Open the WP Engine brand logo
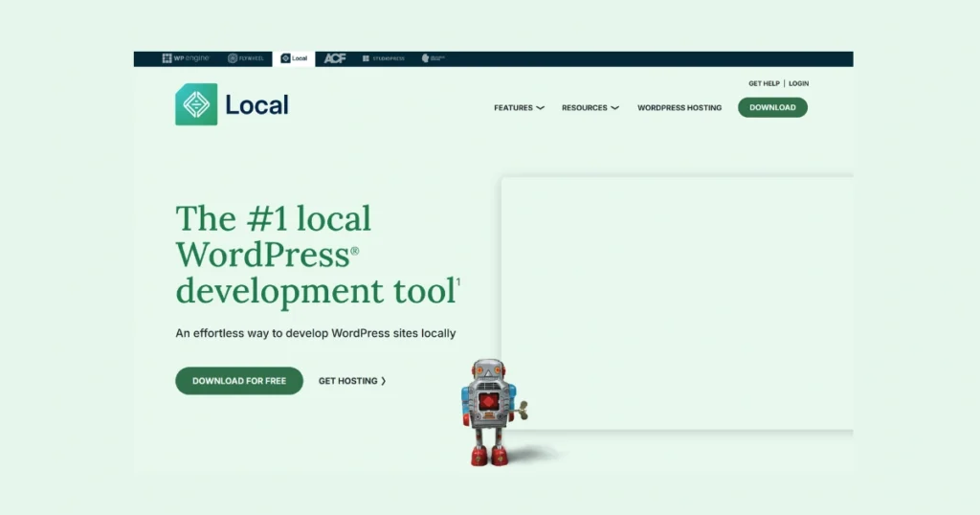This screenshot has width=980, height=515. (185, 58)
